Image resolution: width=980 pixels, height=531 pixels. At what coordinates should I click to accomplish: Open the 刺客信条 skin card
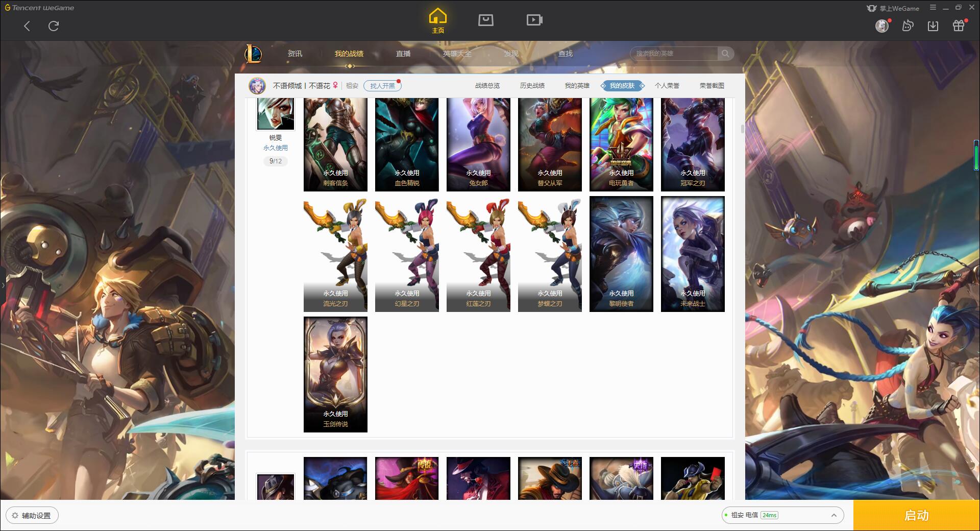coord(335,144)
